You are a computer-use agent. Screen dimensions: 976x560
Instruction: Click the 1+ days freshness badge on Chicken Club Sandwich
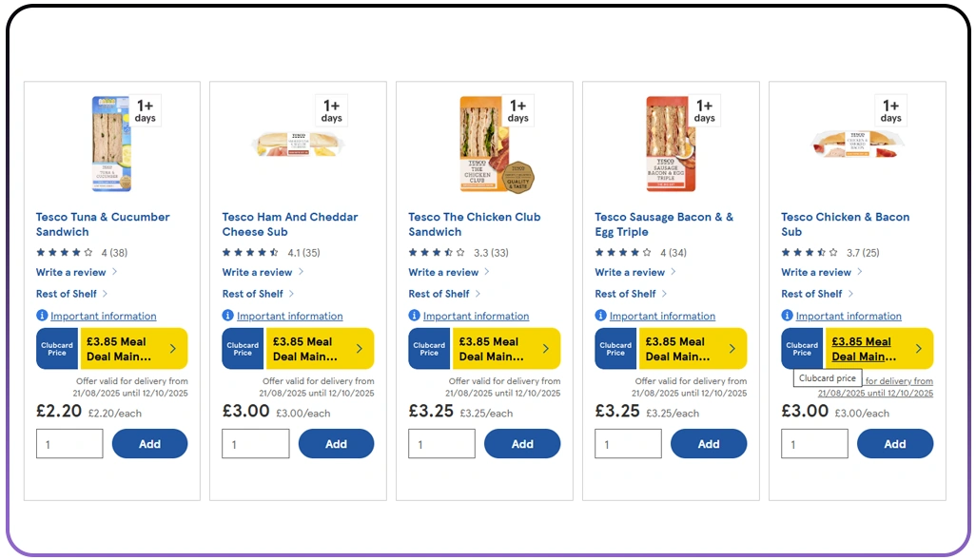tap(517, 110)
